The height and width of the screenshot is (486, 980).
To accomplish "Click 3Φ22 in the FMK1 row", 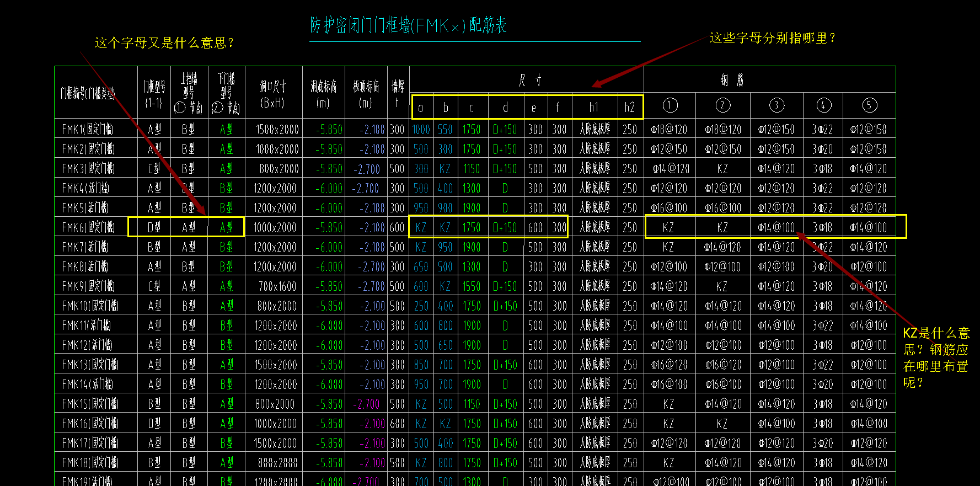I will coord(822,130).
